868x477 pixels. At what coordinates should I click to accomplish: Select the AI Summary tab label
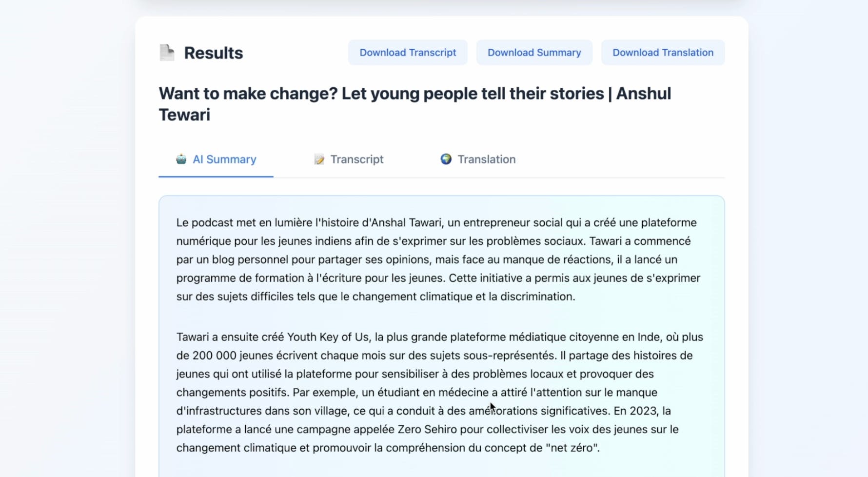click(224, 159)
